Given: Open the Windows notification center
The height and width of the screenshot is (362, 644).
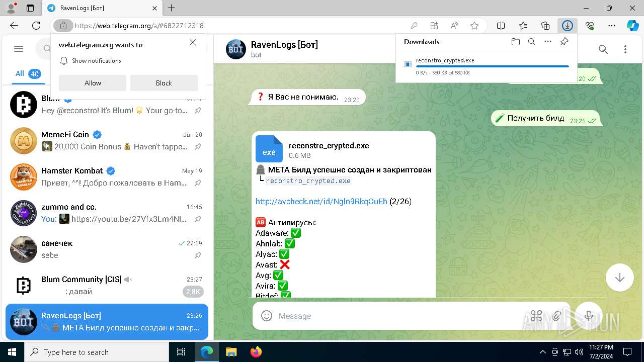Looking at the screenshot, I should pyautogui.click(x=627, y=352).
